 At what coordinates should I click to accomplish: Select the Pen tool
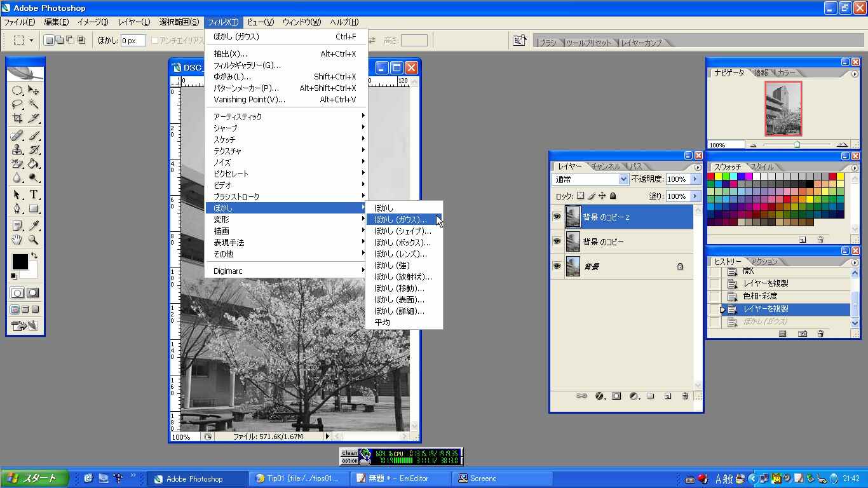point(17,209)
